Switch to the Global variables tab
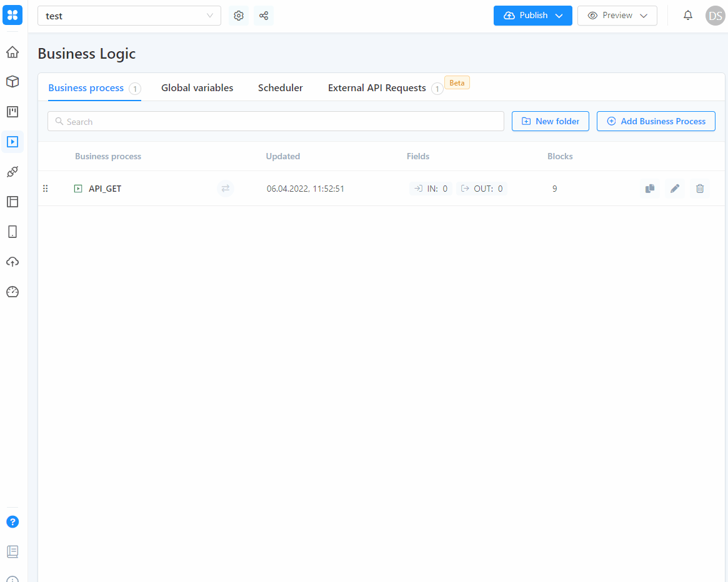 (x=197, y=88)
